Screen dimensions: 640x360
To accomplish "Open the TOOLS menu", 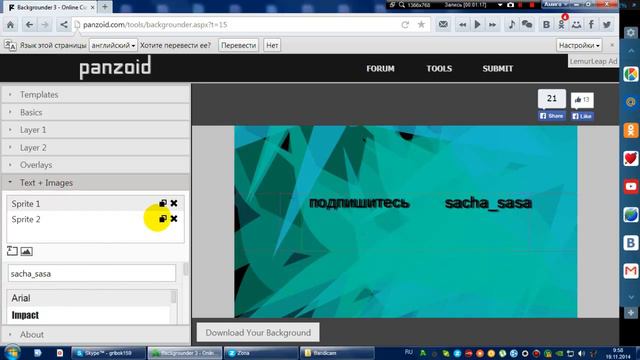I will click(x=439, y=69).
